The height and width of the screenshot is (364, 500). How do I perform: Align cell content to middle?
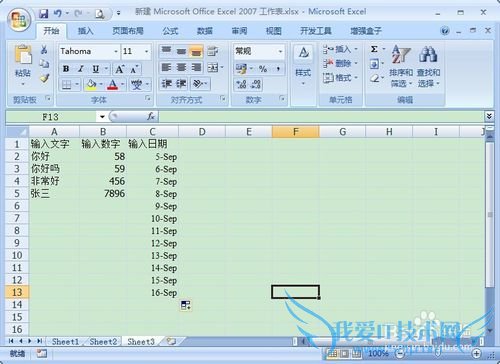[x=181, y=51]
